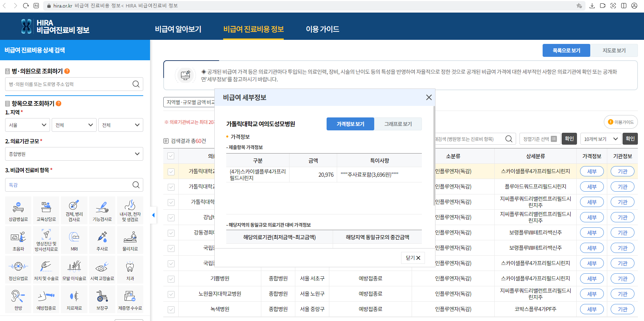Select the 예방접종료 category icon
The image size is (644, 321).
click(46, 299)
